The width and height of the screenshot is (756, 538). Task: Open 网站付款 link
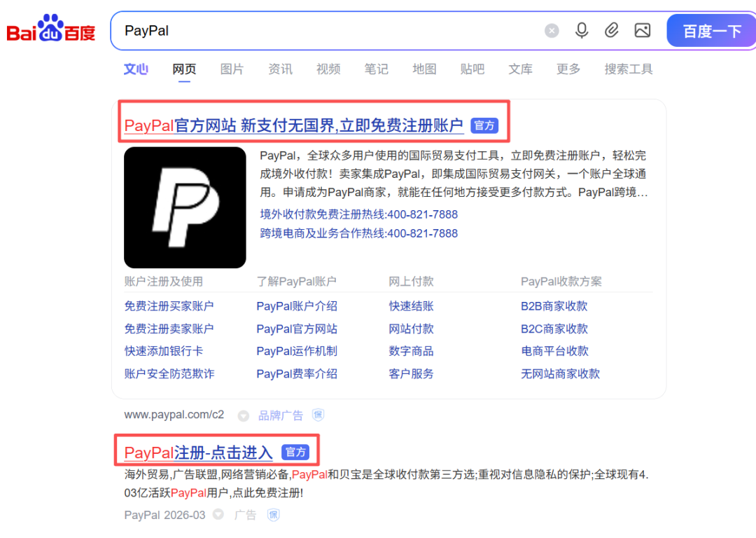412,329
